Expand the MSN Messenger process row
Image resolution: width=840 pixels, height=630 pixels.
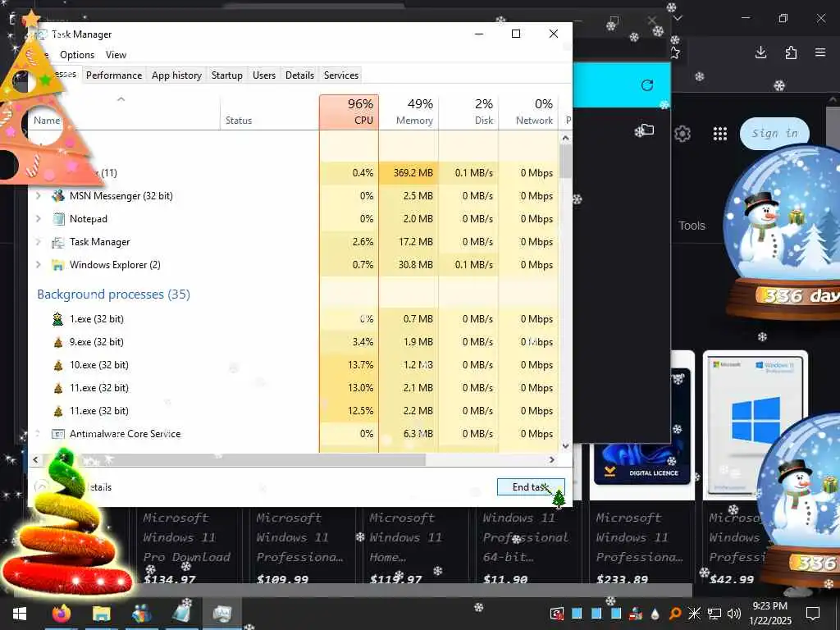tap(38, 196)
